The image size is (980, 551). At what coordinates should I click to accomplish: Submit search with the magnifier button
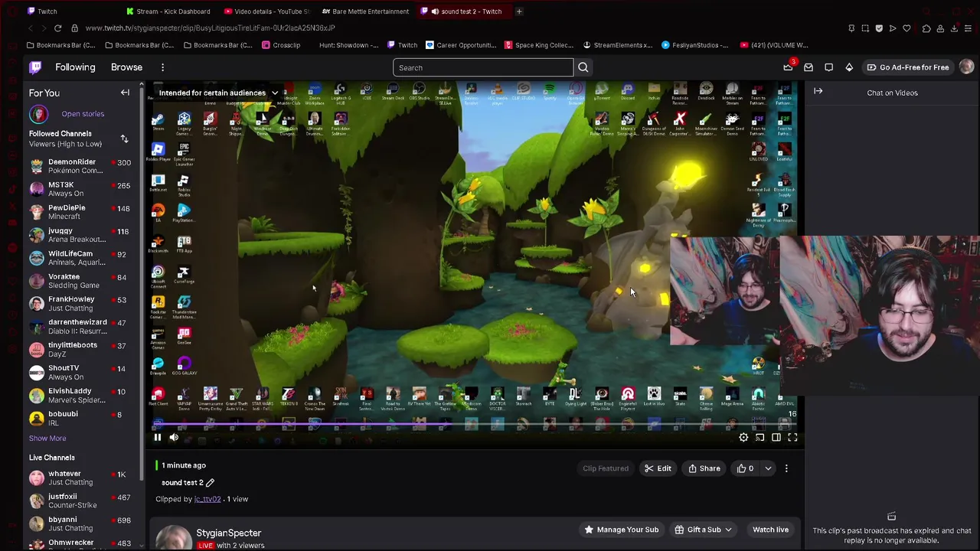583,67
